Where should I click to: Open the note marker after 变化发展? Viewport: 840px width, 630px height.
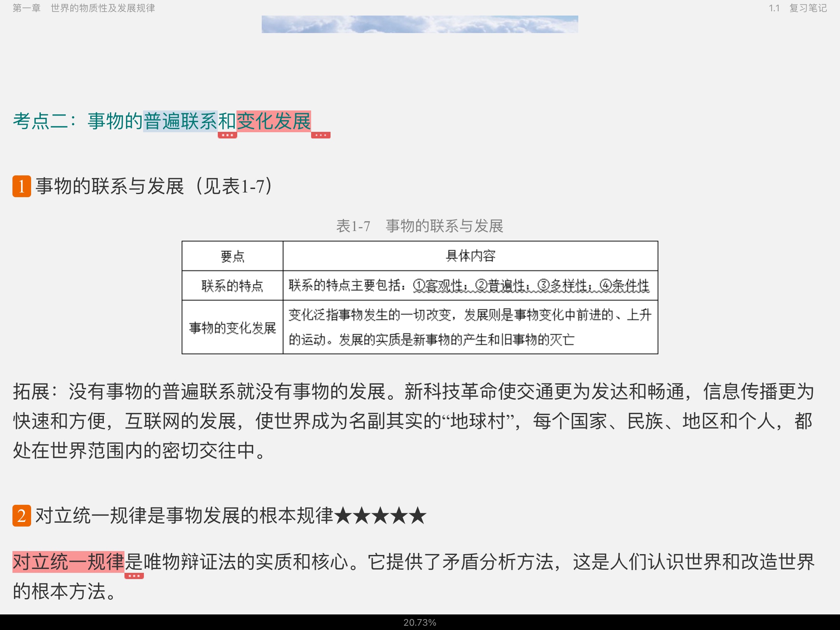pyautogui.click(x=320, y=135)
